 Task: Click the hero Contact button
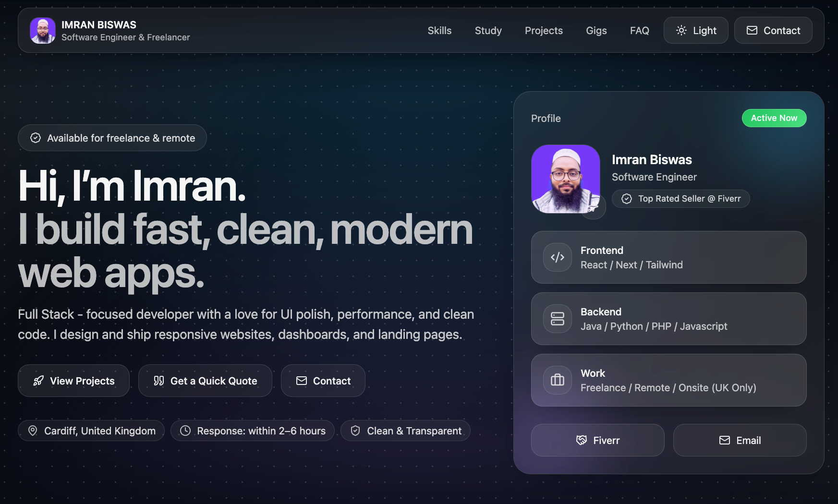tap(323, 381)
